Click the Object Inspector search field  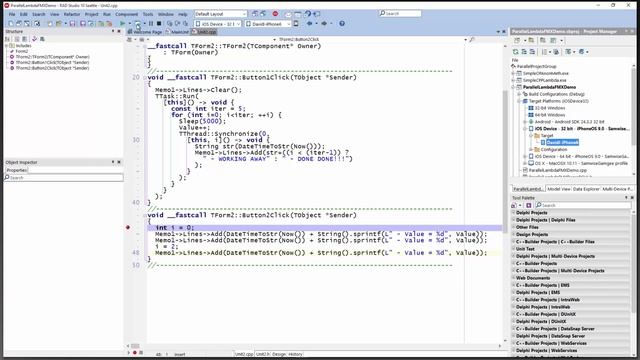(x=63, y=178)
